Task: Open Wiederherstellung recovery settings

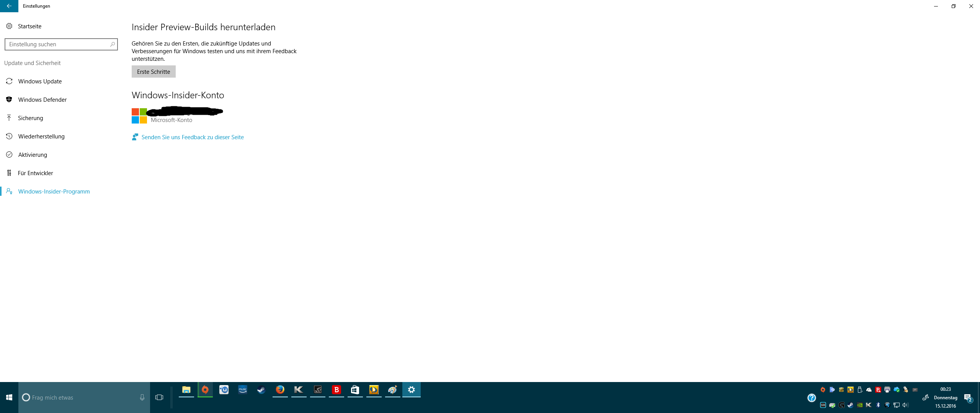Action: (x=41, y=137)
